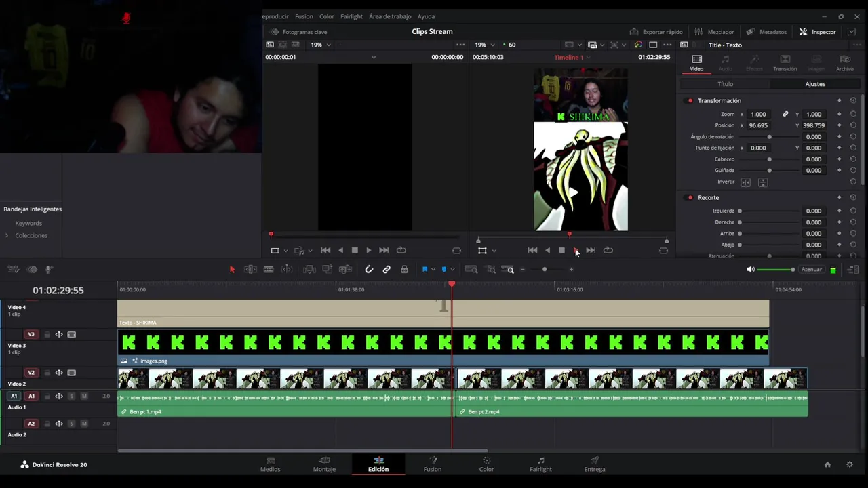The height and width of the screenshot is (488, 868).
Task: Reset the Transformación section
Action: 853,101
